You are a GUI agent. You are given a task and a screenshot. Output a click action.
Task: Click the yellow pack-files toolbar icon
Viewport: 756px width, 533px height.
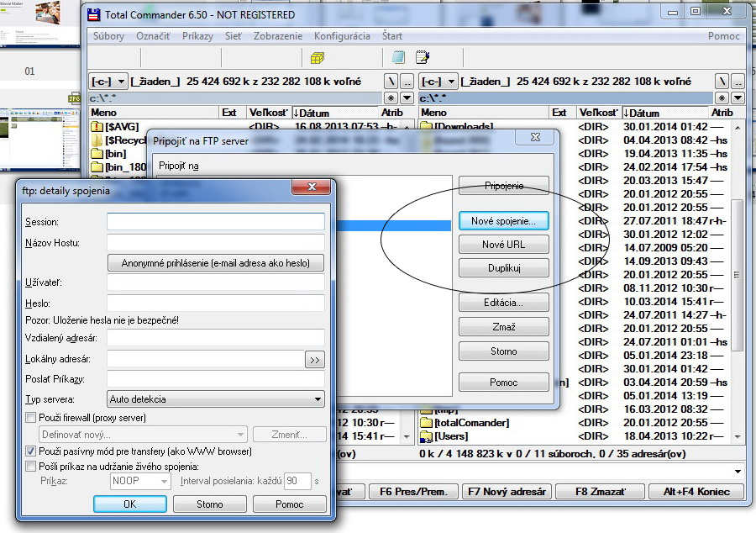tap(318, 58)
